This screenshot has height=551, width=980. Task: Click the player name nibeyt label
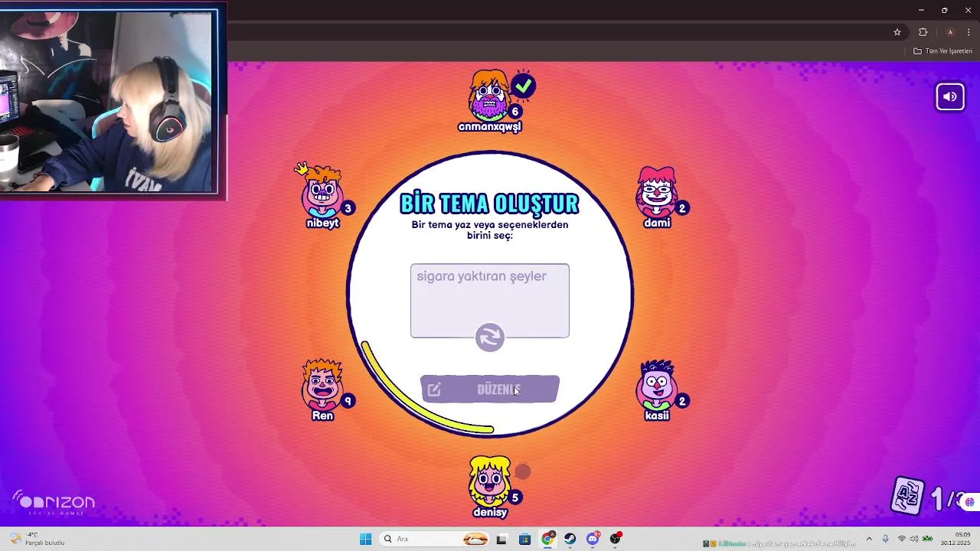tap(322, 223)
